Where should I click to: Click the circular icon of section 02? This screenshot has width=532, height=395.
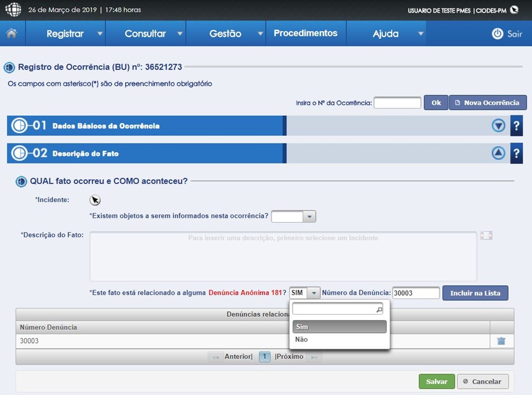(19, 153)
